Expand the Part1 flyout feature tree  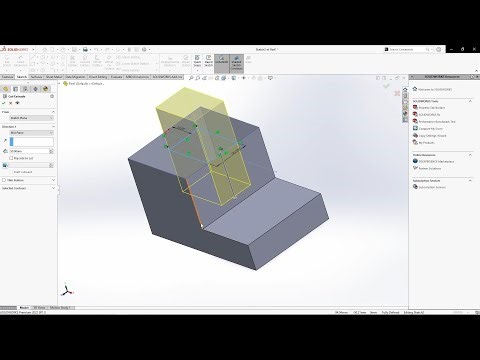[x=60, y=84]
